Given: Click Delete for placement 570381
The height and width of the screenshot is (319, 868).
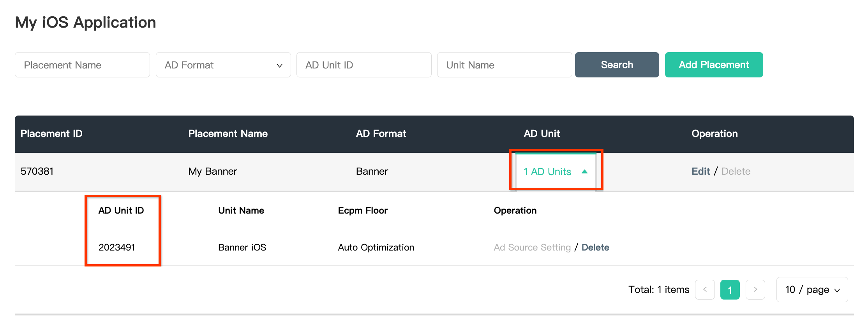Looking at the screenshot, I should (x=736, y=172).
